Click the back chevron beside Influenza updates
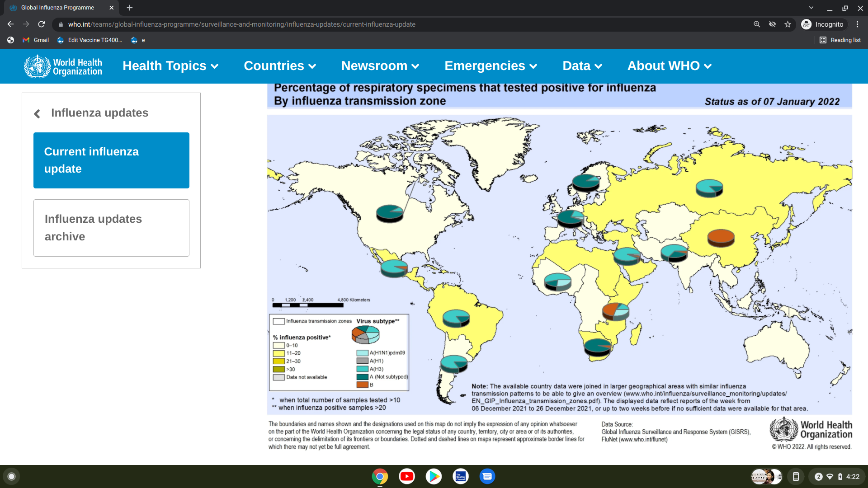 click(x=37, y=113)
